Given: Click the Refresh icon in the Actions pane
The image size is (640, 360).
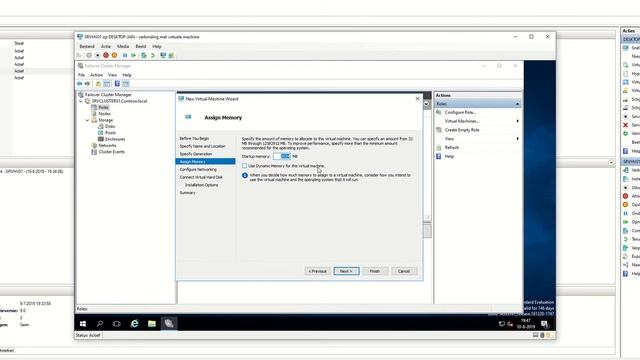Looking at the screenshot, I should tap(439, 147).
